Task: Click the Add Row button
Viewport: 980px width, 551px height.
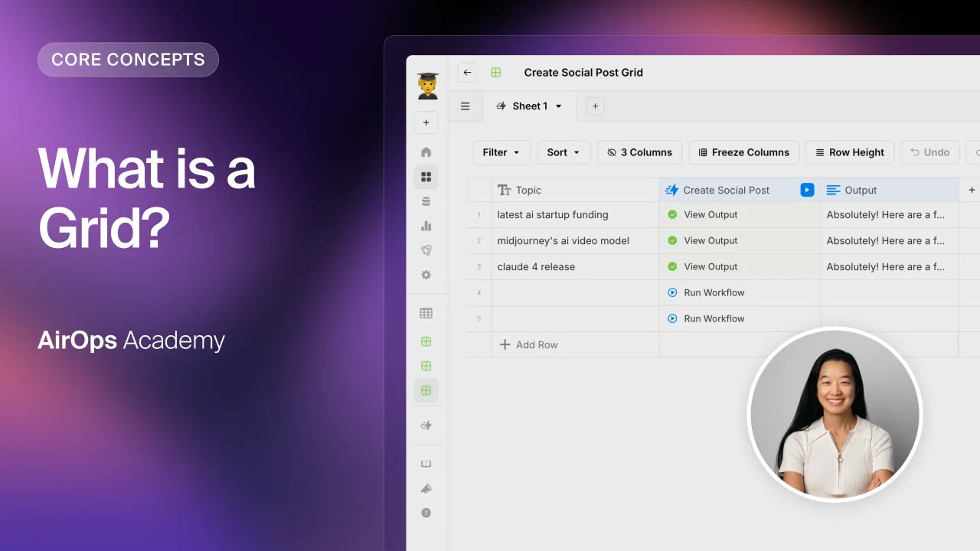Action: (529, 345)
